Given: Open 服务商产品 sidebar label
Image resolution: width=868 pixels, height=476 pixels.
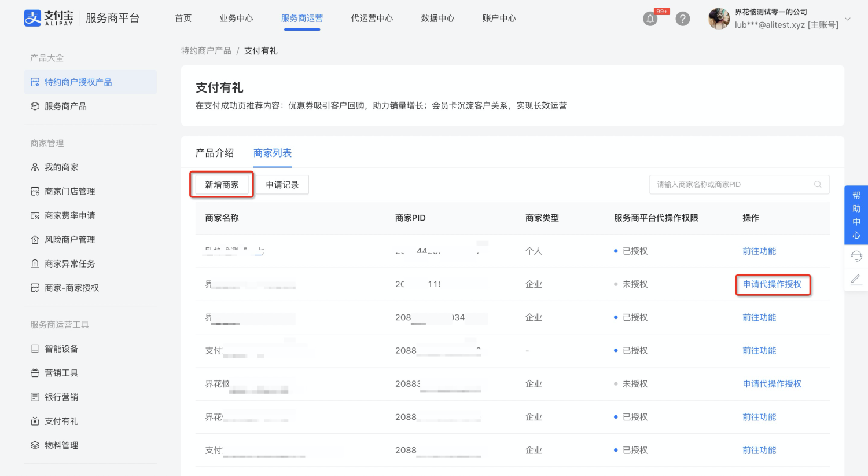Looking at the screenshot, I should (x=65, y=107).
